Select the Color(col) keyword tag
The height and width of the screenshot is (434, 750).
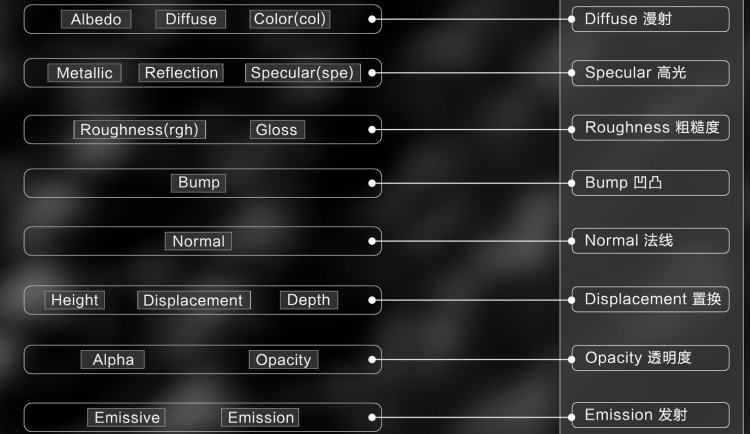pyautogui.click(x=290, y=19)
